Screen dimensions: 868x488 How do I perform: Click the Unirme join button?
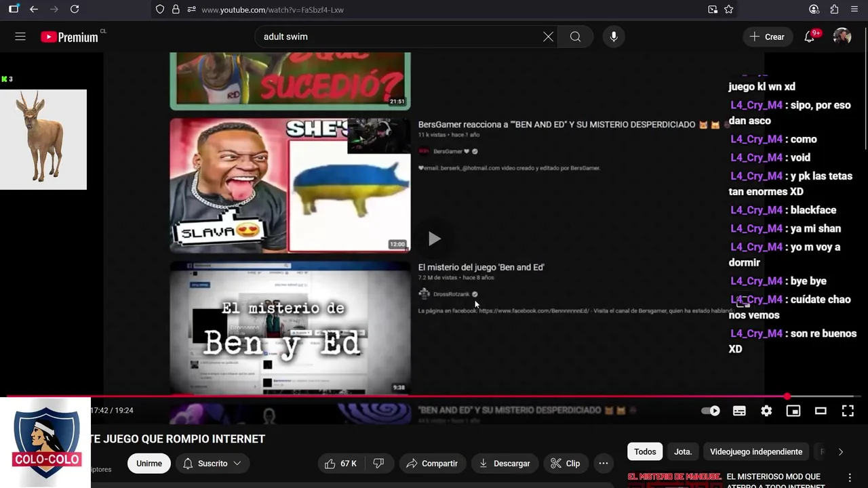(149, 464)
